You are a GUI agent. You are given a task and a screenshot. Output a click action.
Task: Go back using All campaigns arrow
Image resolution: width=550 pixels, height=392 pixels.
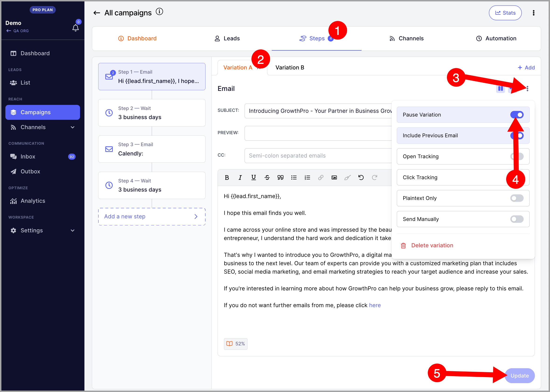pos(97,13)
